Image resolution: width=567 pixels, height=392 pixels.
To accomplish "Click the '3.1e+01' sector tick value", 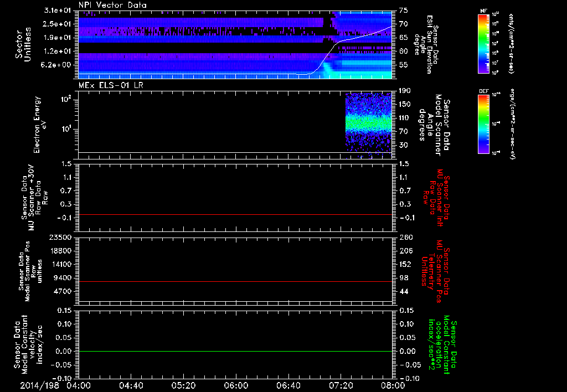I will pos(58,11).
